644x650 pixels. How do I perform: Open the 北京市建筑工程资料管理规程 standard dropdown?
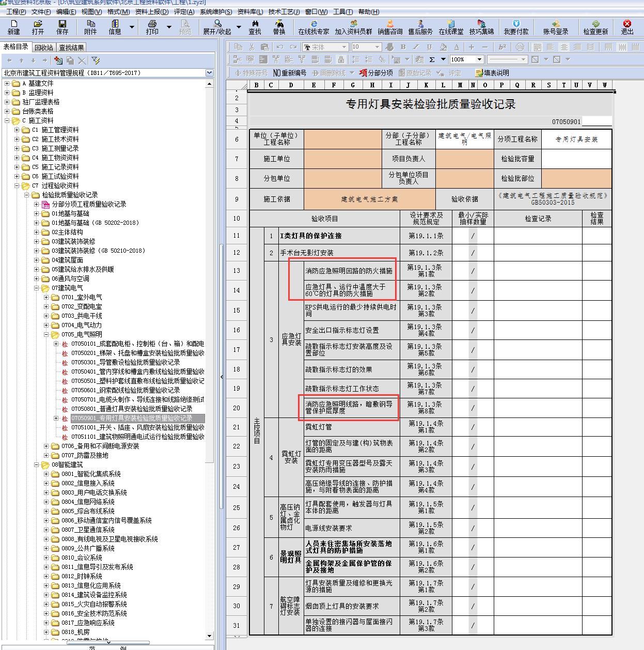[x=209, y=73]
